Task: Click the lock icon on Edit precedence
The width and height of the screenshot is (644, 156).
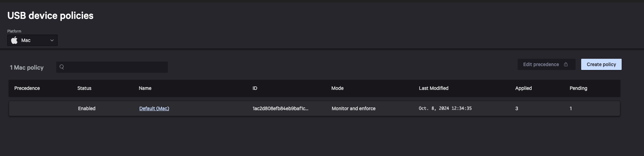Action: (x=566, y=64)
